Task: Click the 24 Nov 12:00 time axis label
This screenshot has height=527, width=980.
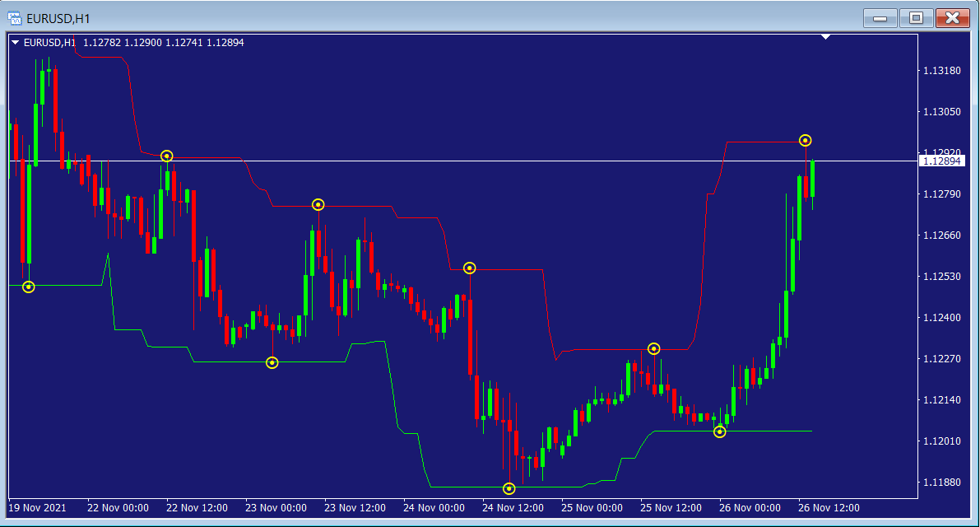Action: pos(513,508)
